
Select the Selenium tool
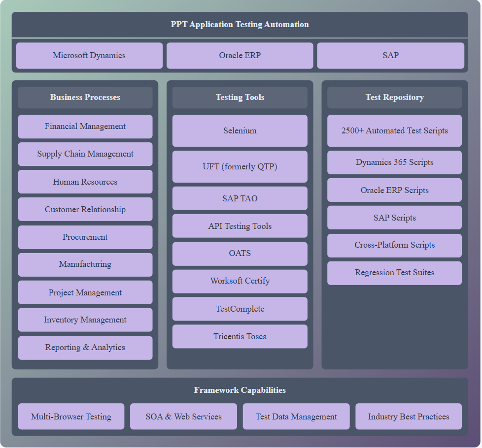240,131
